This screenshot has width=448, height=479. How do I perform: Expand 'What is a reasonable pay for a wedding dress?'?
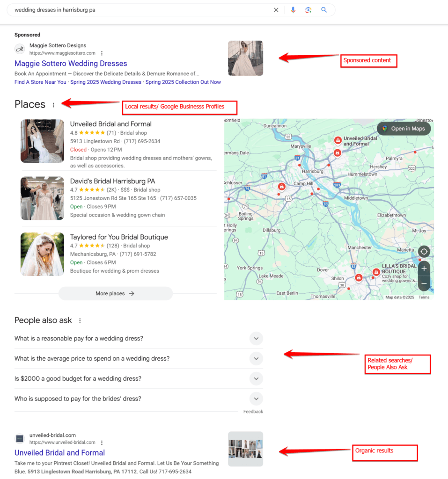tap(256, 338)
